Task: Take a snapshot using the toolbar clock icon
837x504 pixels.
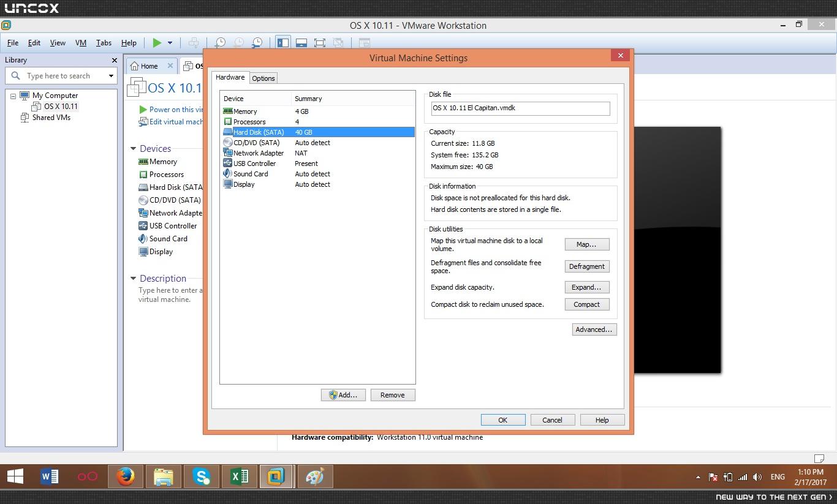Action: pos(220,43)
